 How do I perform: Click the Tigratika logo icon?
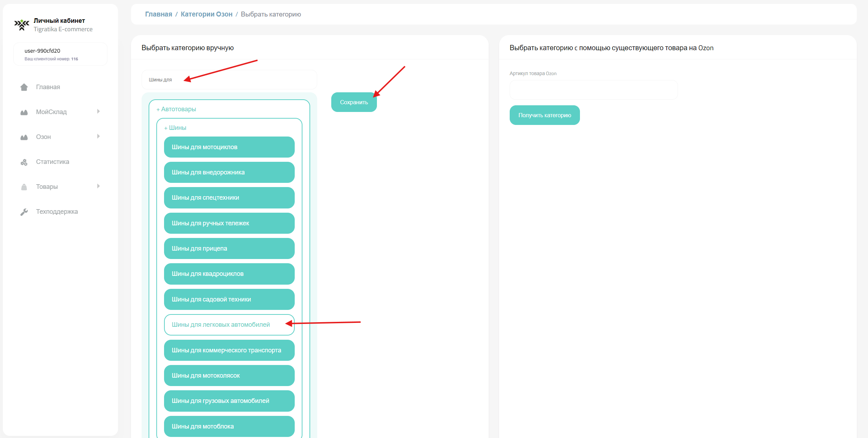22,25
